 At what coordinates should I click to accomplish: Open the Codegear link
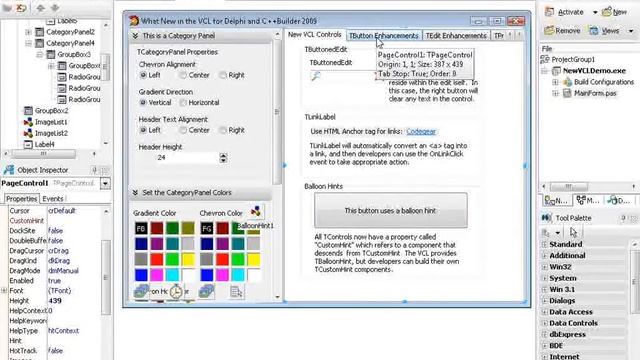coord(421,131)
